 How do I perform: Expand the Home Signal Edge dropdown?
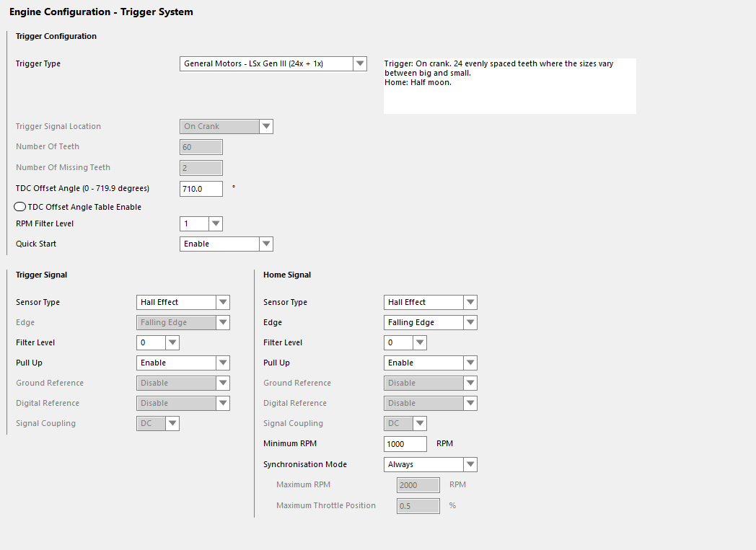point(430,323)
